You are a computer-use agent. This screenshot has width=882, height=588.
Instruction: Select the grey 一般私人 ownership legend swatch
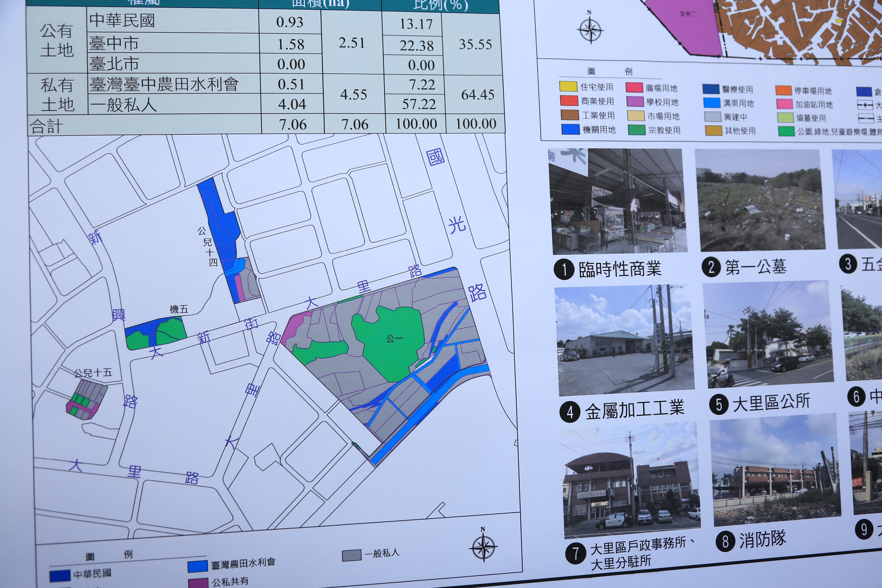(x=352, y=555)
